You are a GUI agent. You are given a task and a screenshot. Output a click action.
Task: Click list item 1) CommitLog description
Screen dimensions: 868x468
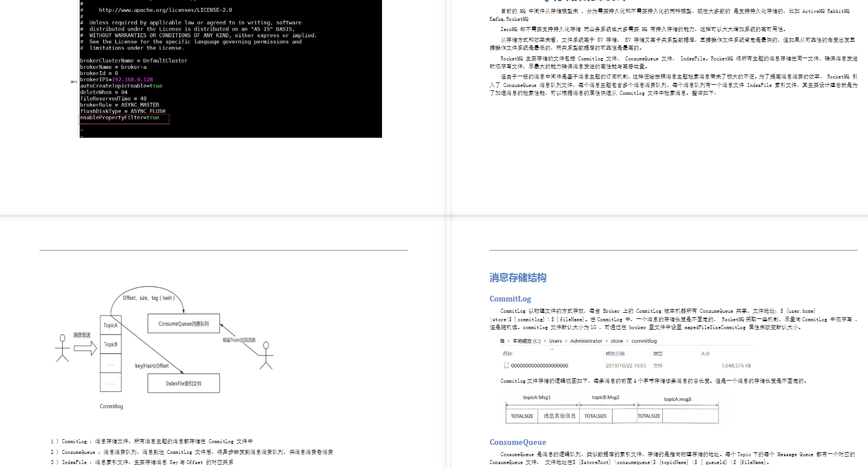(x=151, y=441)
